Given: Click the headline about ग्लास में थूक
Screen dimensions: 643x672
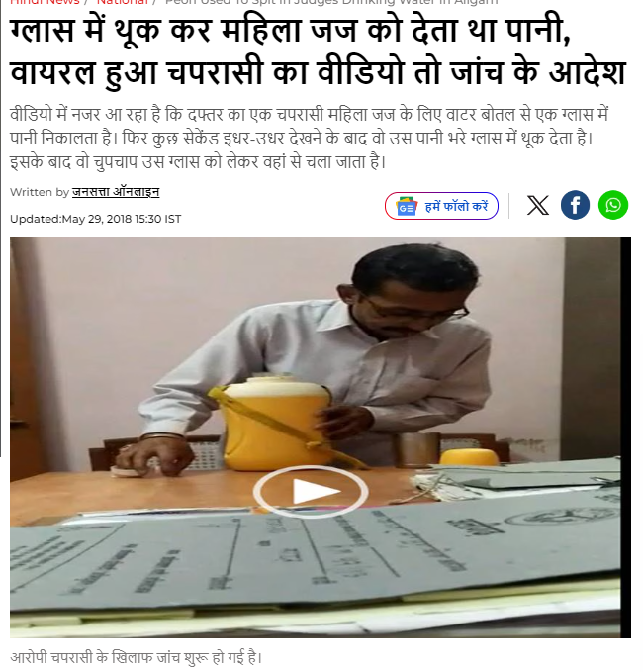Looking at the screenshot, I should tap(318, 51).
